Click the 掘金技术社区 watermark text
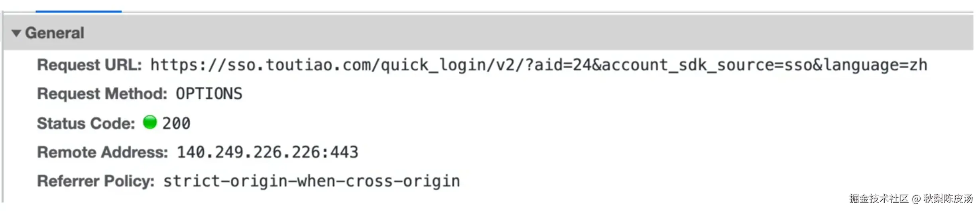 tap(879, 199)
